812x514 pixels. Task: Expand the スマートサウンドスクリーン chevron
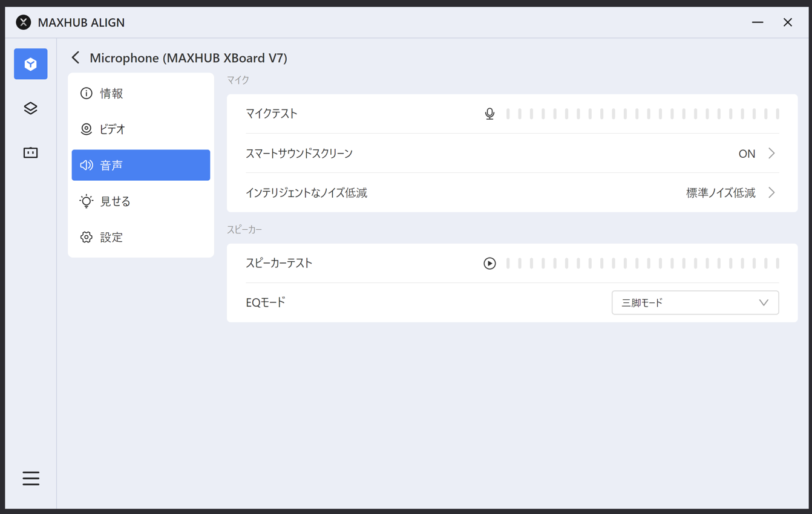pyautogui.click(x=771, y=153)
